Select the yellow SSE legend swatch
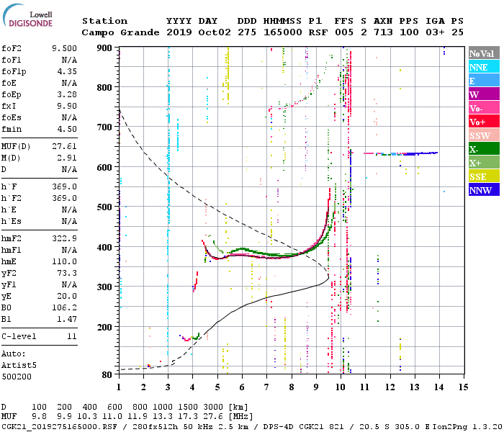 [484, 176]
